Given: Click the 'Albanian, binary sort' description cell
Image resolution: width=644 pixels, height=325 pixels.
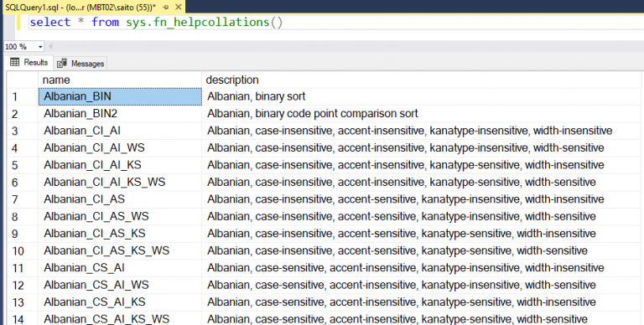Looking at the screenshot, I should (422, 96).
